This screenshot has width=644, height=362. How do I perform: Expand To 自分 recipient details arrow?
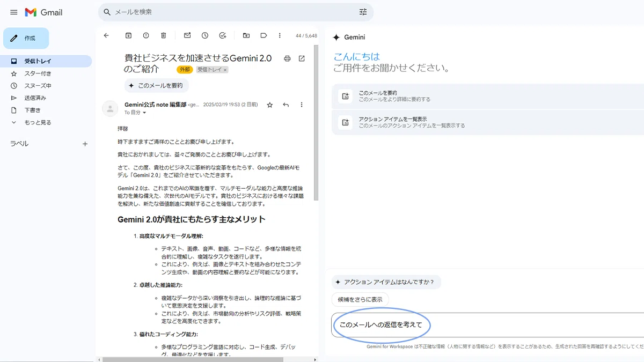(x=144, y=113)
